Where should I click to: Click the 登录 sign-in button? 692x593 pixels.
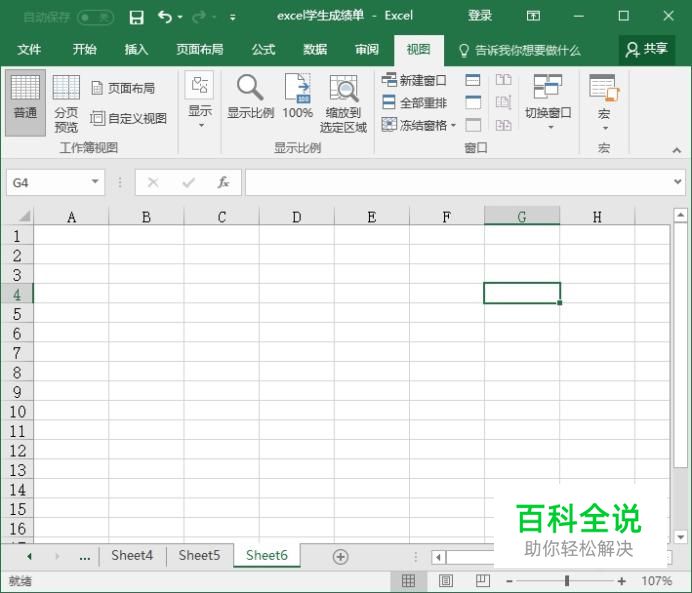[480, 16]
